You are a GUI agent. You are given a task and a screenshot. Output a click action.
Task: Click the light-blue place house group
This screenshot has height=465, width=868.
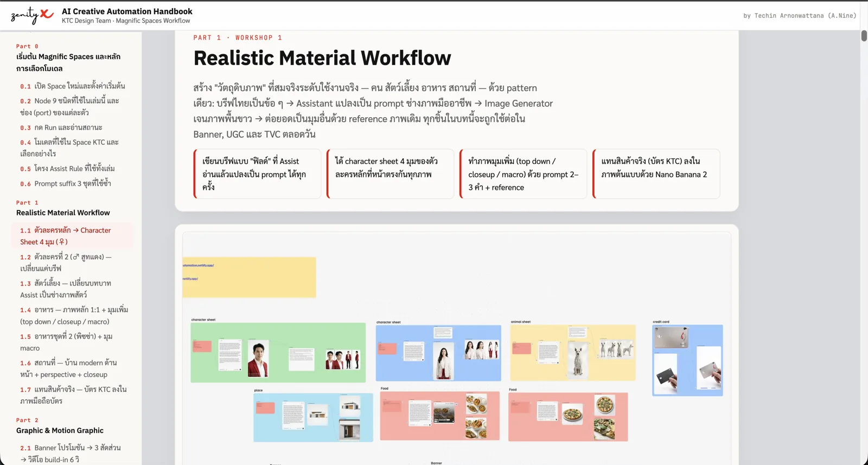pyautogui.click(x=313, y=417)
